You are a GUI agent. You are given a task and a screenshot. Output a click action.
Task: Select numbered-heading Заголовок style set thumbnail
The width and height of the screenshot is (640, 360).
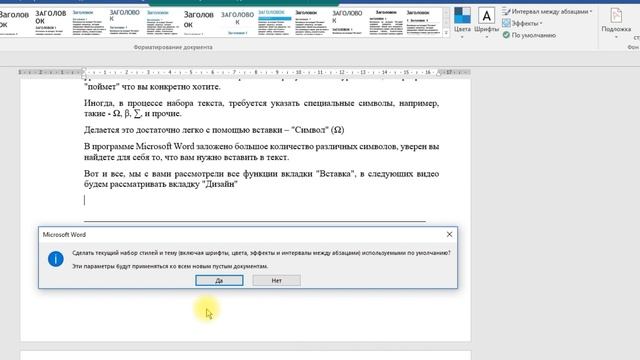423,22
